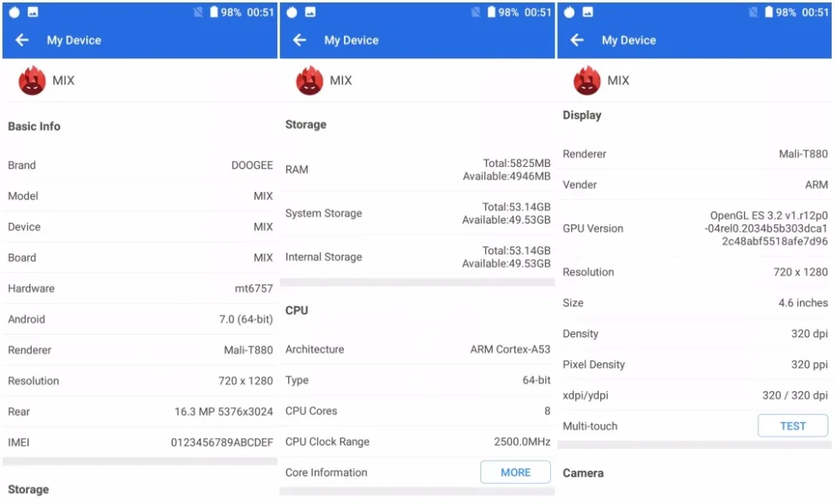Tap AnTuTu logo above the Storage heading with RAM
Screen dimensions: 835x504
(310, 80)
